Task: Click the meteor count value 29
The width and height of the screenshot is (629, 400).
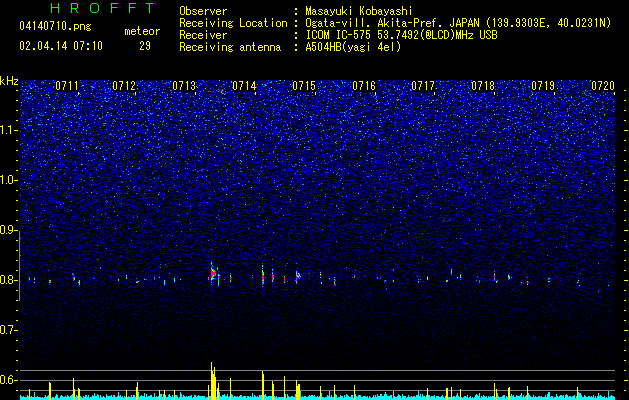Action: point(145,46)
